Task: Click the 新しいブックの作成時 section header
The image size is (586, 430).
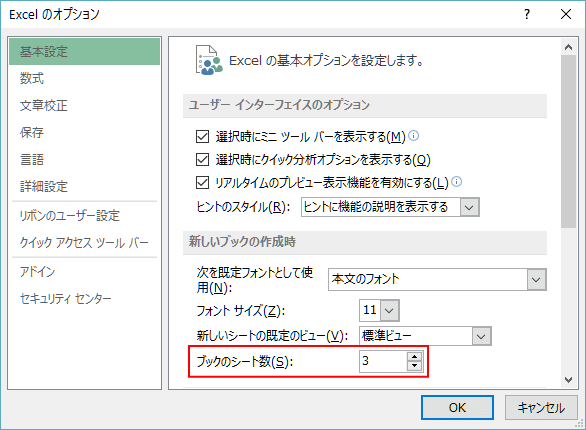Action: coord(365,242)
